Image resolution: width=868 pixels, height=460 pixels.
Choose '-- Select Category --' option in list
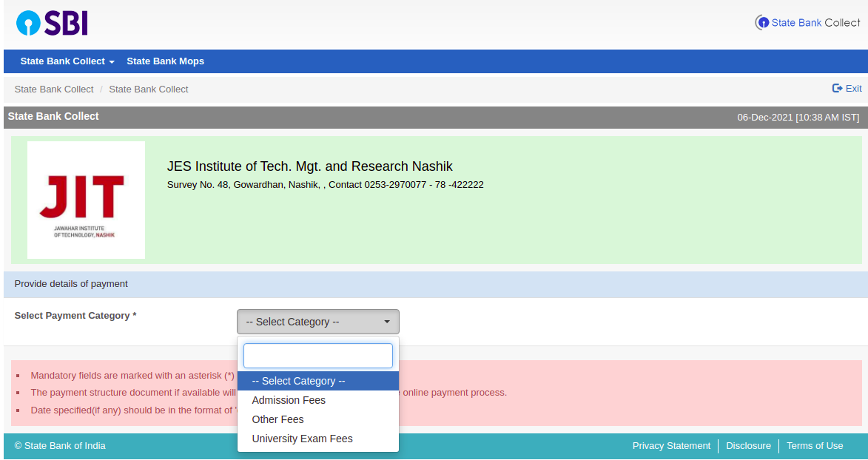317,381
